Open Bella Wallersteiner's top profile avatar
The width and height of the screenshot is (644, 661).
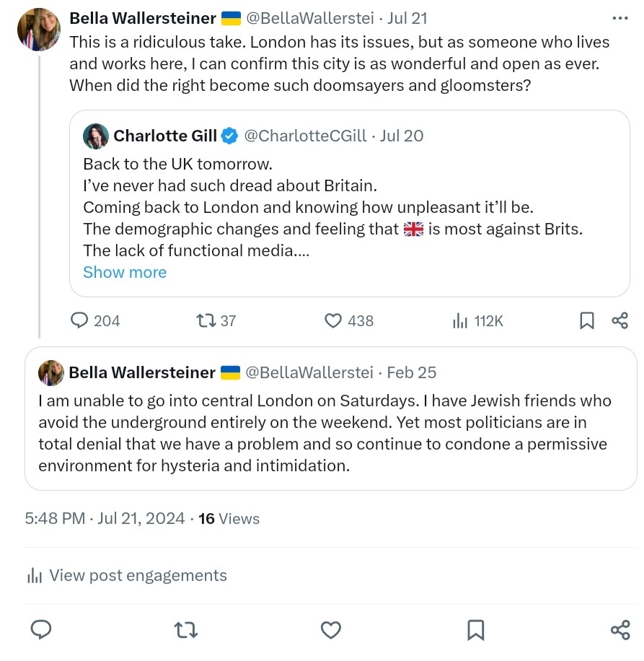39,29
